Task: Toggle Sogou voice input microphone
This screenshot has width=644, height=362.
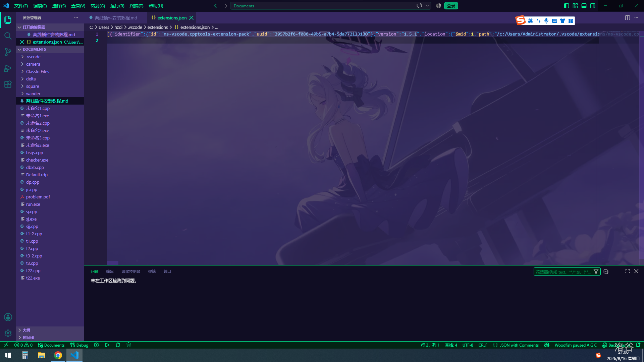Action: [x=546, y=21]
